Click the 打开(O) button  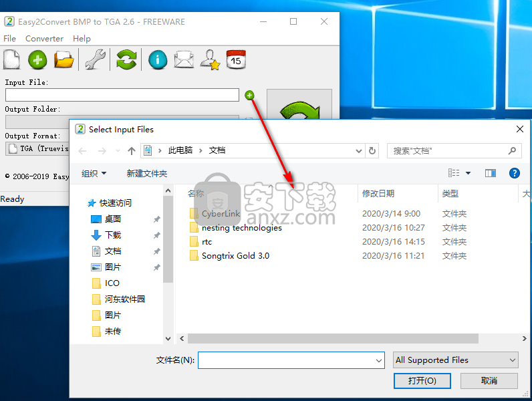pyautogui.click(x=422, y=381)
